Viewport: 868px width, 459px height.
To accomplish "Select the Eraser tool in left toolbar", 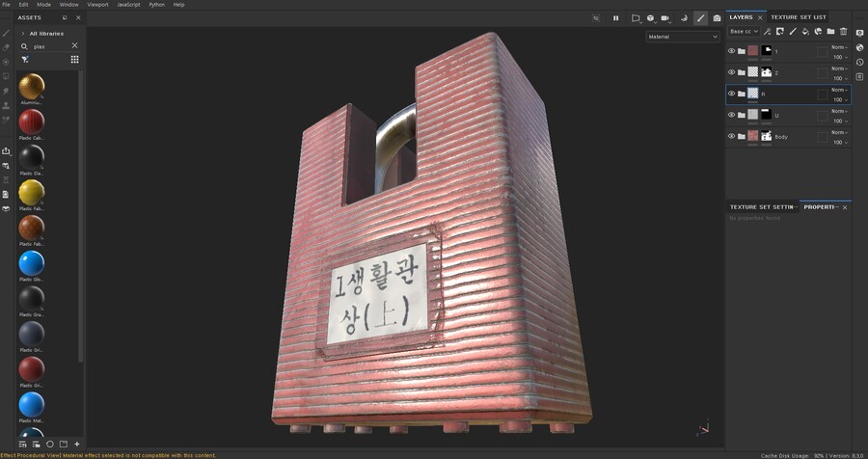I will coord(6,47).
